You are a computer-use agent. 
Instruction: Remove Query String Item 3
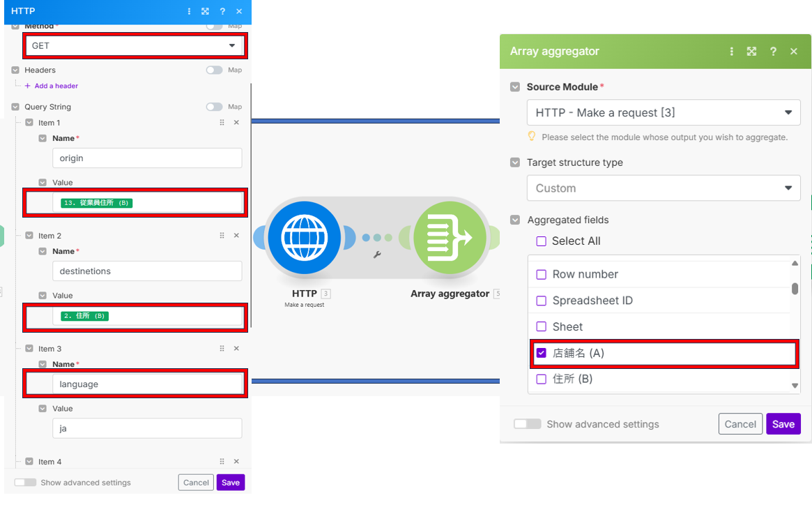point(236,349)
